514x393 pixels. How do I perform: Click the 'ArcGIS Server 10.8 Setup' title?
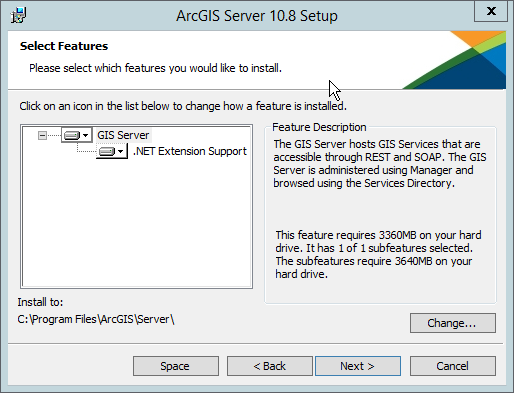257,16
